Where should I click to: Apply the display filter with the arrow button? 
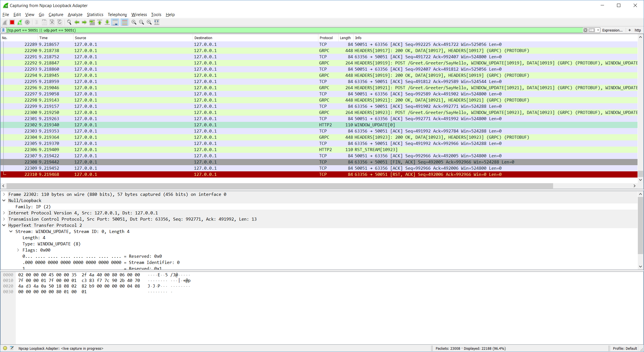(592, 30)
